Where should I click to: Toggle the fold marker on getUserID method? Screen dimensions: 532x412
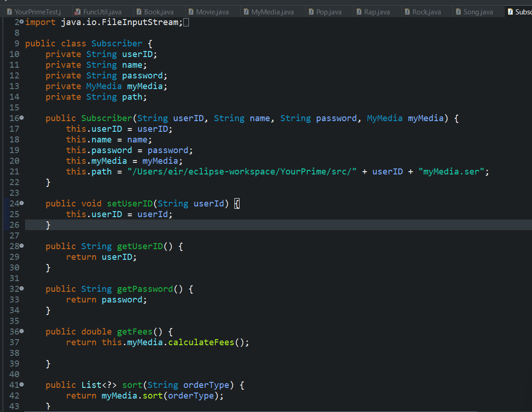point(21,246)
